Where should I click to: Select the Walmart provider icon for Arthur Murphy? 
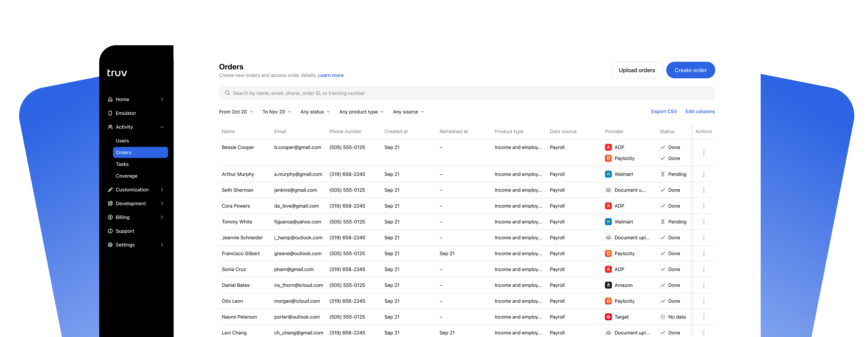coord(608,174)
